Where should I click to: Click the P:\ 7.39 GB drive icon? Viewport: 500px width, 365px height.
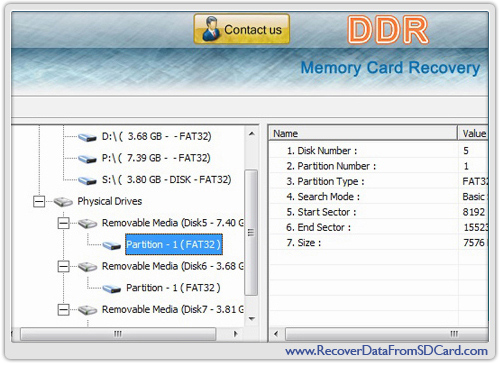point(87,159)
